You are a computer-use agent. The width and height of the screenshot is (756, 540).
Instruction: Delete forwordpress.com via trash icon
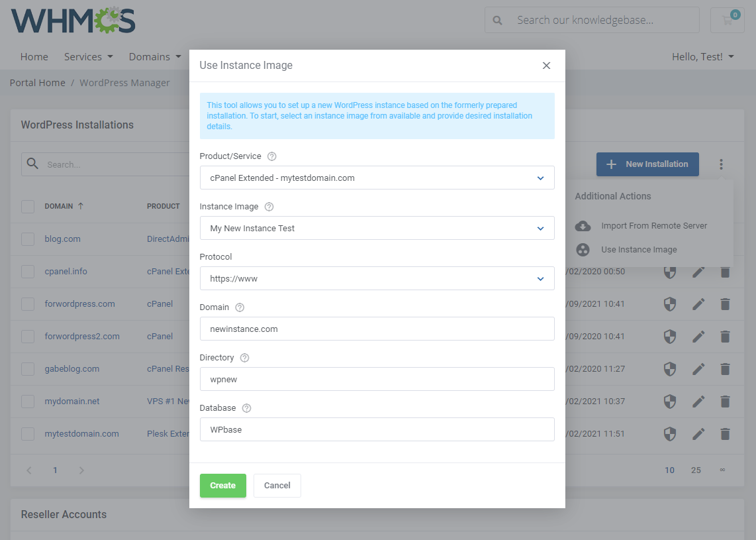click(x=725, y=304)
